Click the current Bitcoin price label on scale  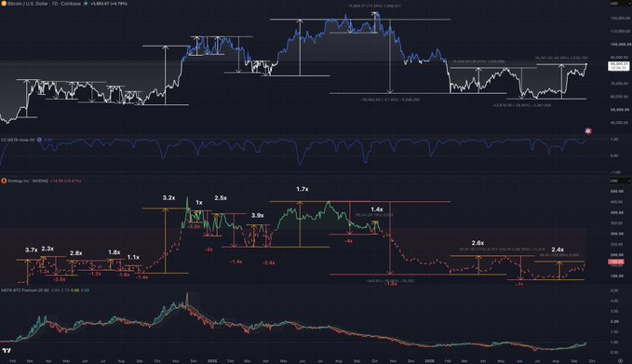pyautogui.click(x=618, y=66)
